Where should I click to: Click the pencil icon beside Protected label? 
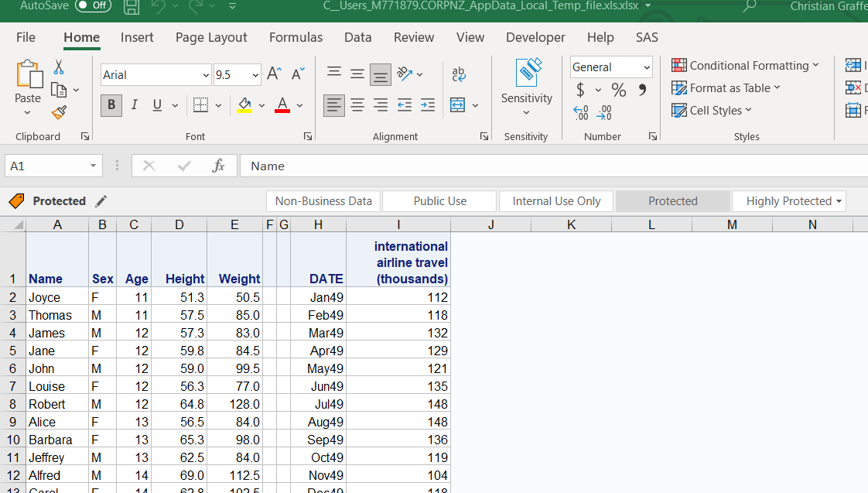click(101, 201)
